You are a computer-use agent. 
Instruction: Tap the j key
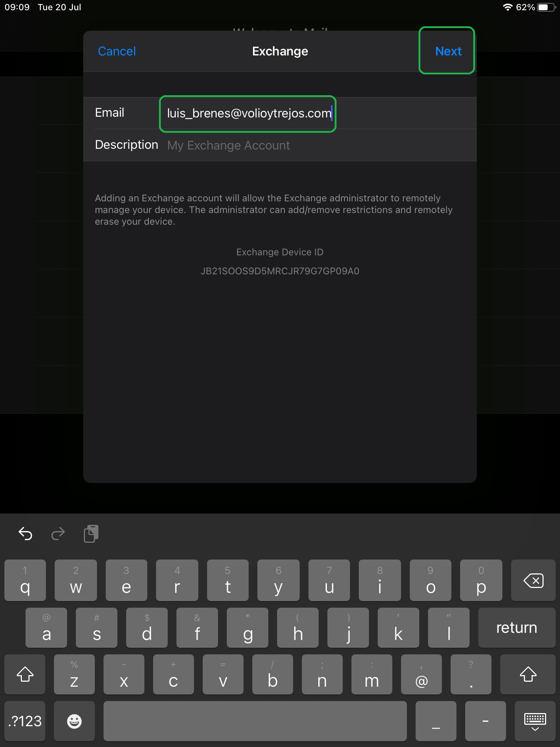(x=348, y=628)
